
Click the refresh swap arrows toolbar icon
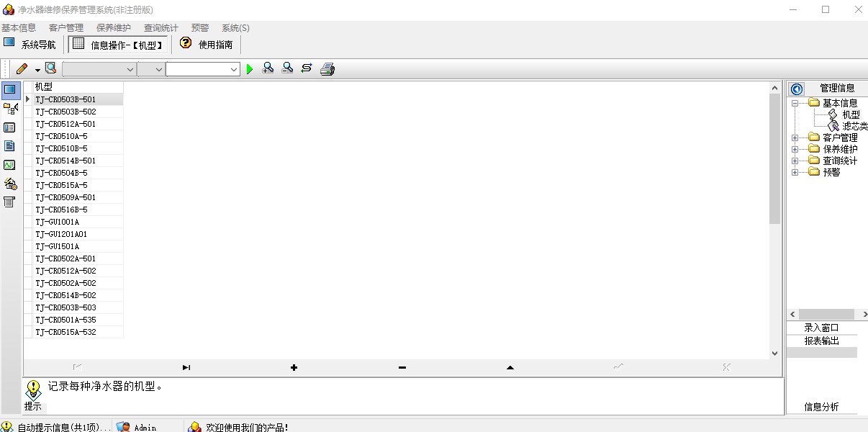307,68
